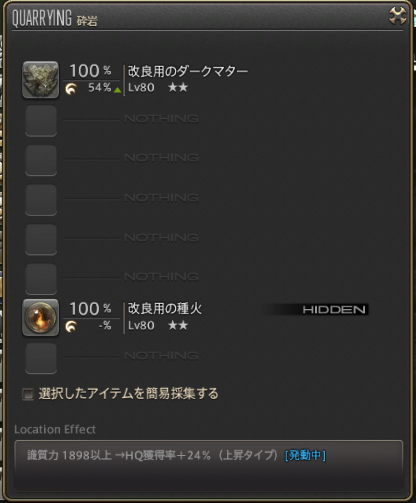The height and width of the screenshot is (503, 416).
Task: Click the 発動中 status text
Action: coord(305,455)
